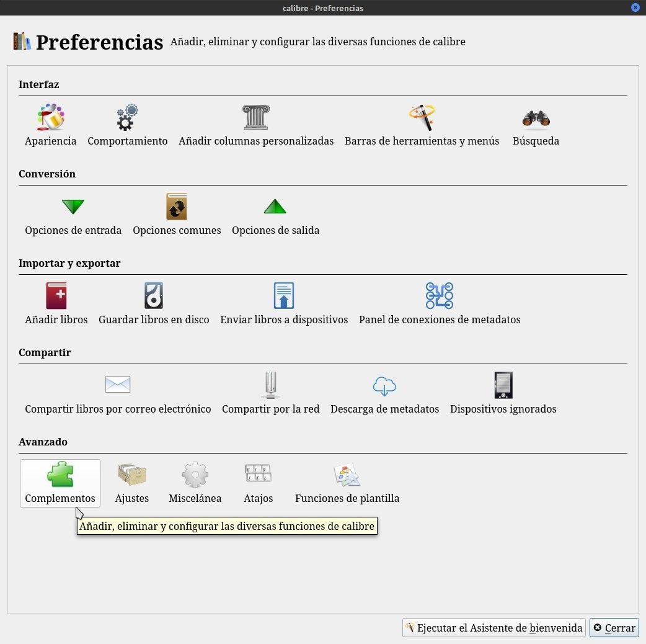Open send books to devices icon
The image size is (646, 644).
(x=284, y=295)
